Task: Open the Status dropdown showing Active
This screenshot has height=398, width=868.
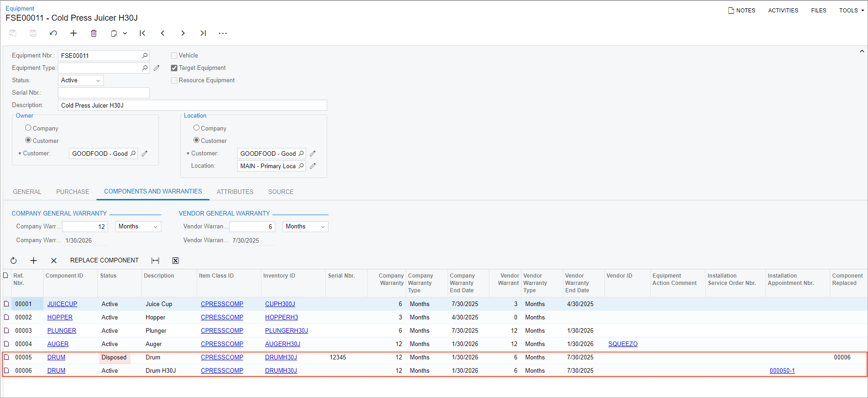Action: (x=81, y=80)
